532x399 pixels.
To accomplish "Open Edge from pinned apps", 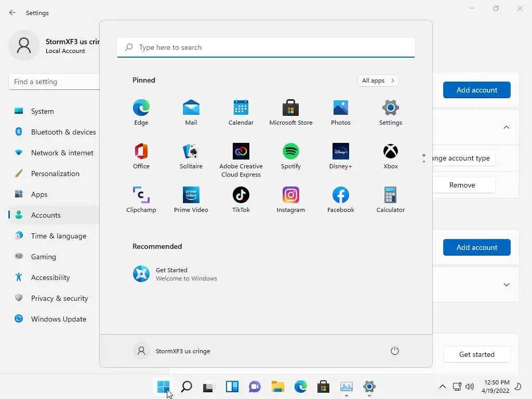I will [141, 113].
